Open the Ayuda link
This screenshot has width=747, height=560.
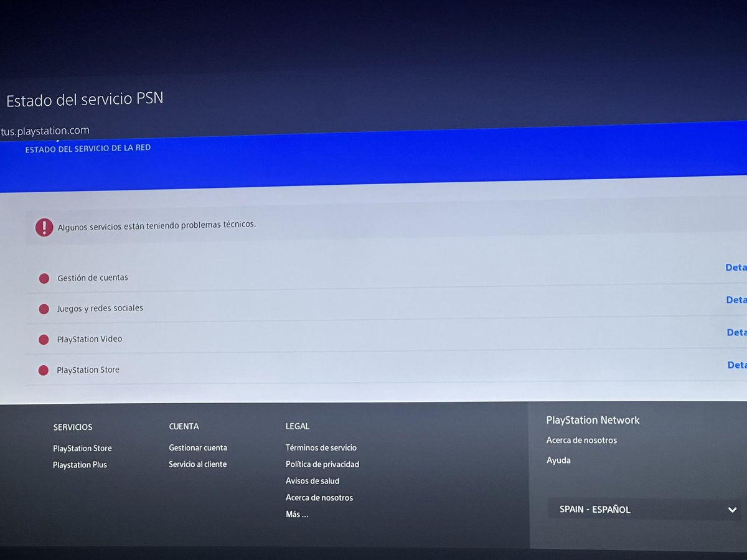pos(558,460)
